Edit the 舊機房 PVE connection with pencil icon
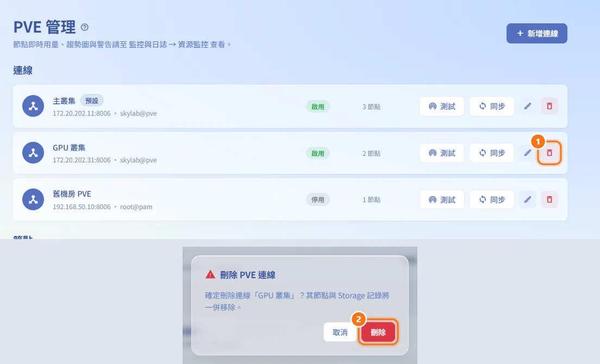Screen dimensions: 600x364 (528, 199)
